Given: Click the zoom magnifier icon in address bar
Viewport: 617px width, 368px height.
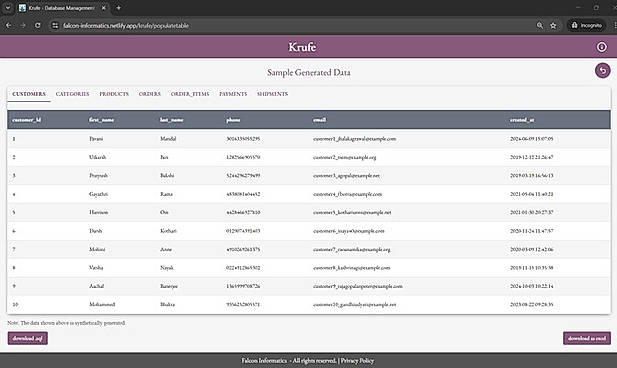Looking at the screenshot, I should click(x=540, y=25).
